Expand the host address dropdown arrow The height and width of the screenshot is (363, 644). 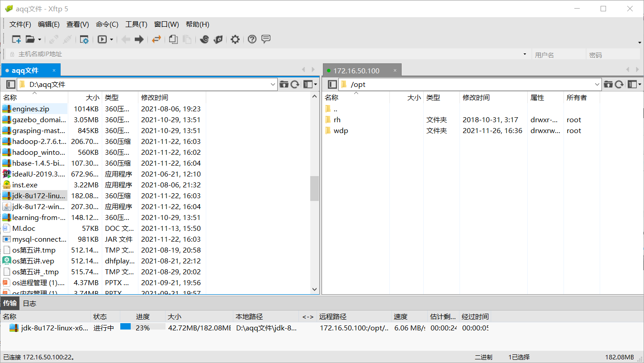coord(525,54)
